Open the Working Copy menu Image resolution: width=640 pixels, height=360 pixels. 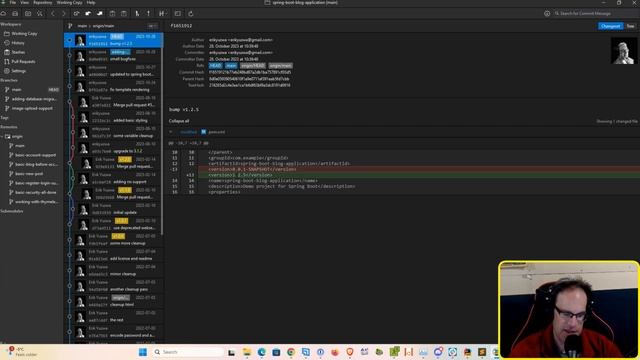69,2
